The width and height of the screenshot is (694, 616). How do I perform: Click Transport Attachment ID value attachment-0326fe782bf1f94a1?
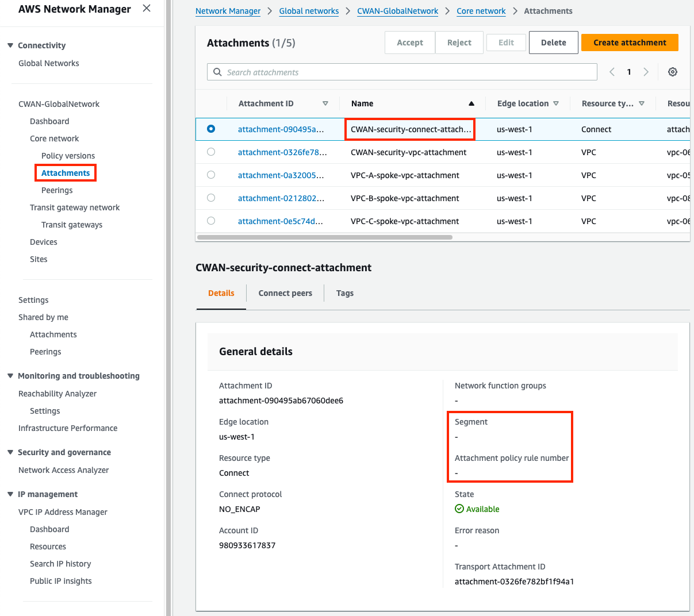pos(514,582)
